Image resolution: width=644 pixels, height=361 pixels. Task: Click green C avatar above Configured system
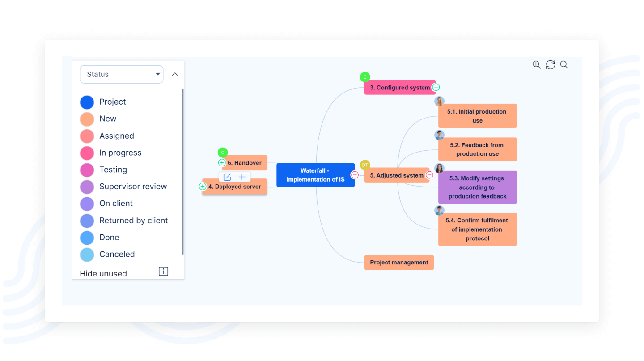tap(365, 77)
